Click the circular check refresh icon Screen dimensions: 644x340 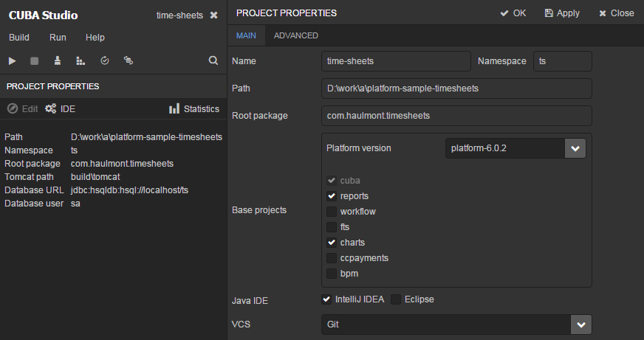(105, 60)
